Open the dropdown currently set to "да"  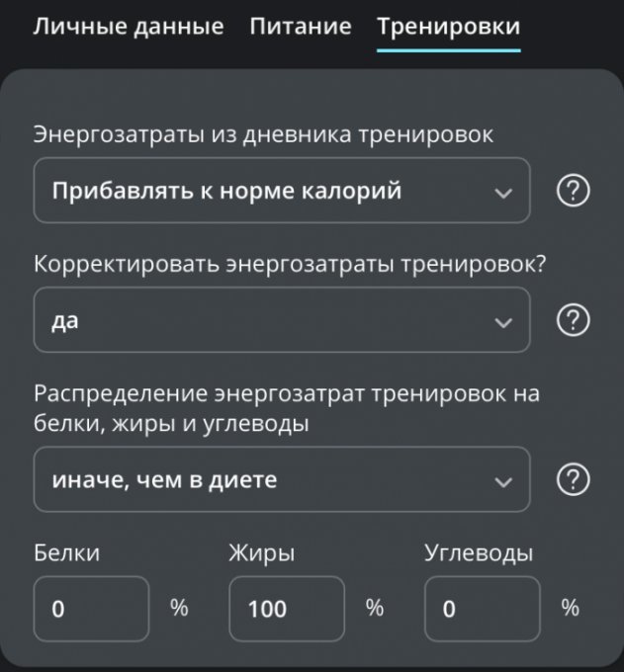(282, 320)
